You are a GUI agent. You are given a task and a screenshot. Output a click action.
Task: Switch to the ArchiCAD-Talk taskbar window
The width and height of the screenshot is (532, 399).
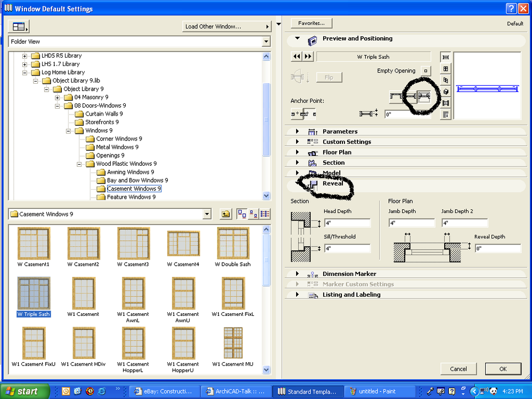(x=236, y=391)
